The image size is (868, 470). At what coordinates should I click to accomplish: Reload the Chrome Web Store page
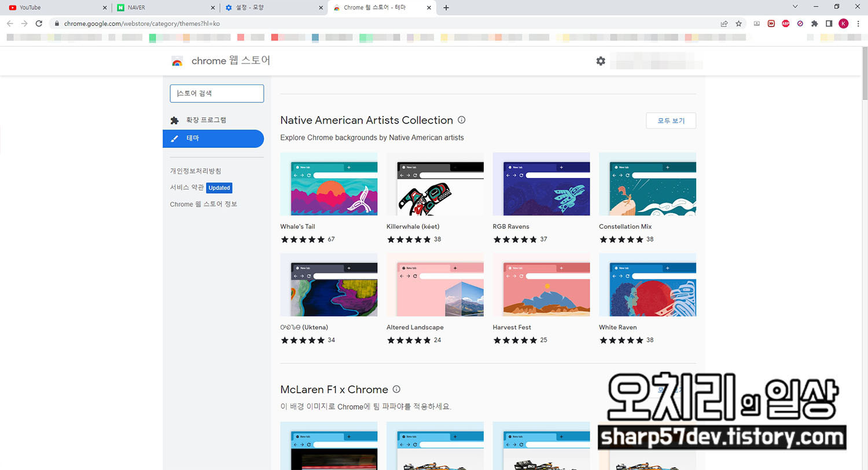click(39, 24)
